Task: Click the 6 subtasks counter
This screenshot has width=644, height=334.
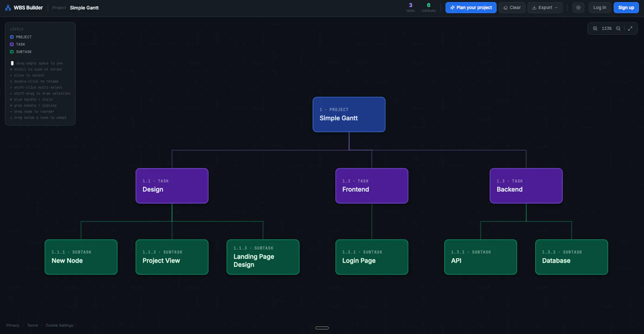Action: click(x=429, y=7)
